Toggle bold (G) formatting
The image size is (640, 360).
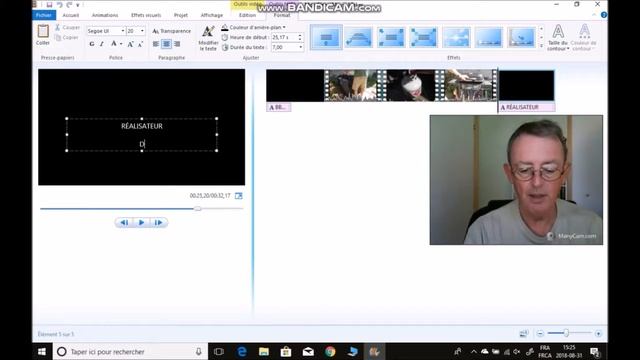pos(92,44)
